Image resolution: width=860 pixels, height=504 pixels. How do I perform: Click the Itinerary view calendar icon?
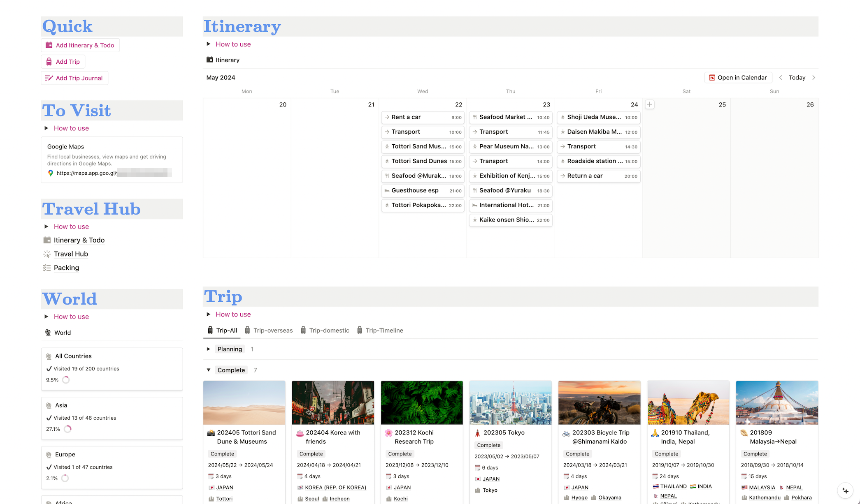[210, 60]
